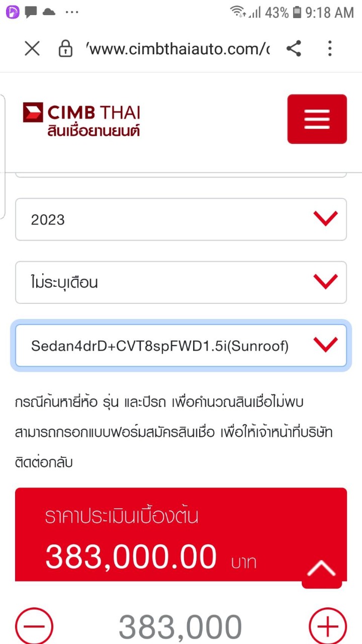This screenshot has width=362, height=644.
Task: Tap the share icon in browser bar
Action: (x=294, y=49)
